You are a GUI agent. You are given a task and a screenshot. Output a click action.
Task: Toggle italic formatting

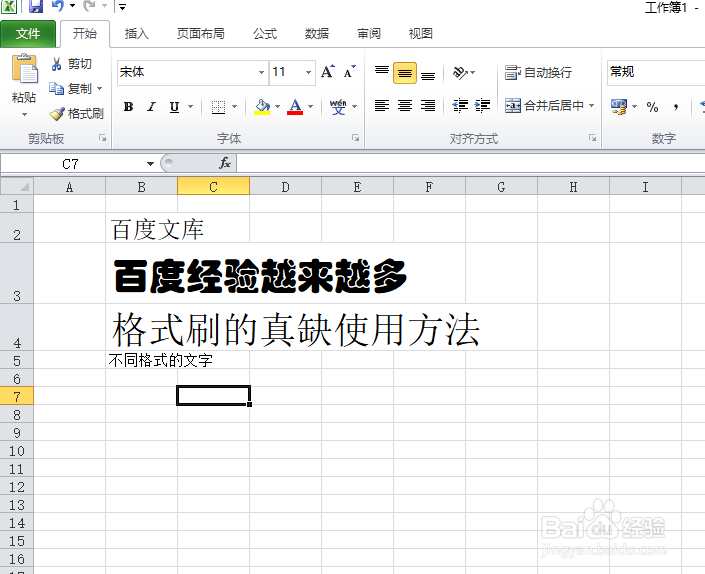click(x=152, y=107)
